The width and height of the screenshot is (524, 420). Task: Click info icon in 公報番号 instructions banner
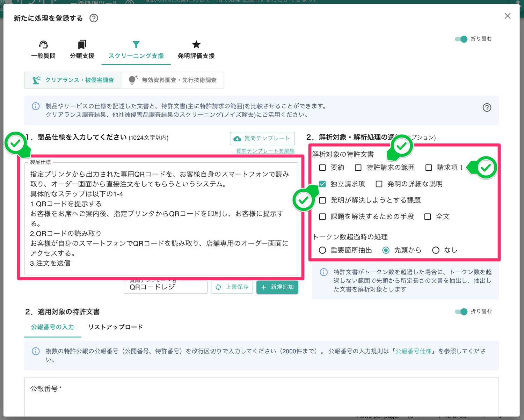[x=36, y=351]
